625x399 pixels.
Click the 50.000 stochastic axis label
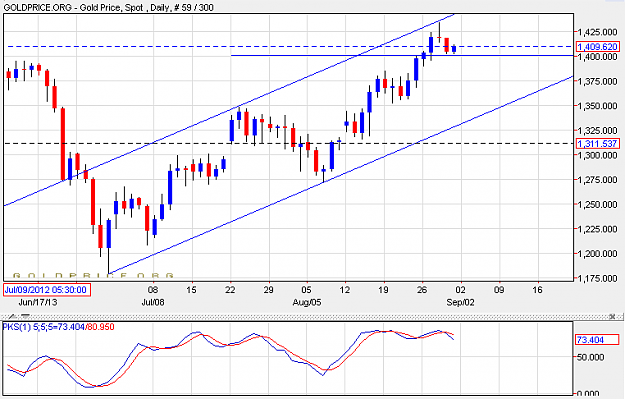pos(590,357)
